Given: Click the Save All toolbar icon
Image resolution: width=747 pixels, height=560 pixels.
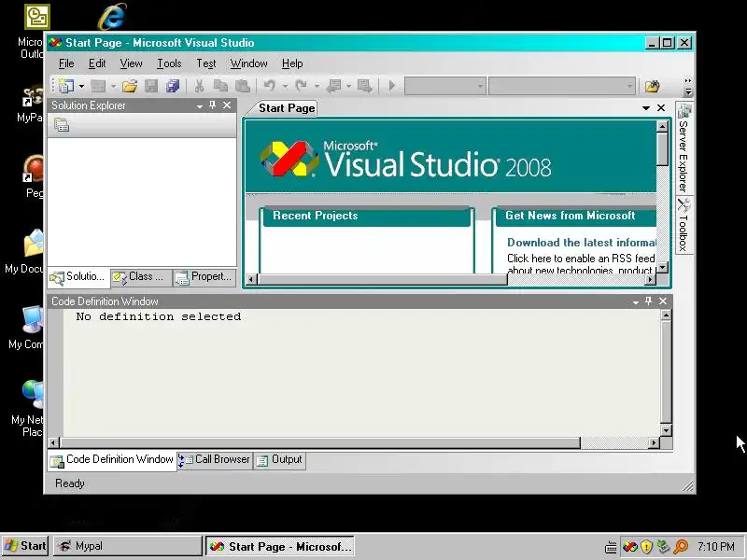Looking at the screenshot, I should pyautogui.click(x=173, y=86).
